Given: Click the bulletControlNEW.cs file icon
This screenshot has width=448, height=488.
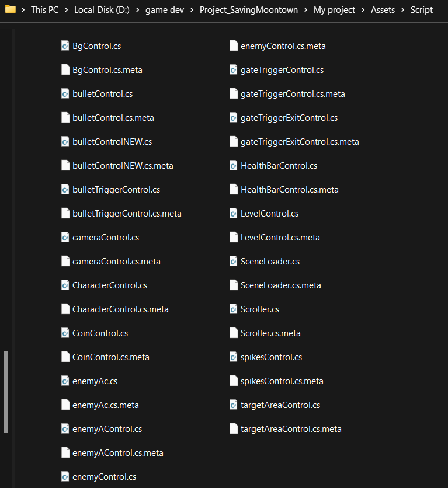Looking at the screenshot, I should 65,142.
